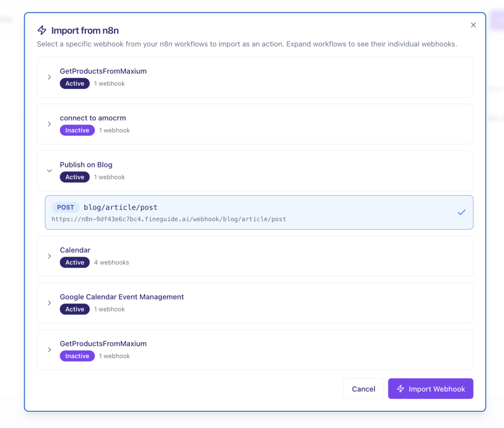This screenshot has height=428, width=504.
Task: Select the blog/article/post webhook
Action: [x=259, y=212]
